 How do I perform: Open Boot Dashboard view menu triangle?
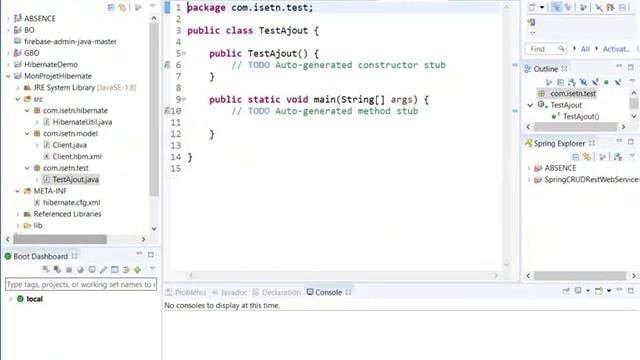point(152,269)
